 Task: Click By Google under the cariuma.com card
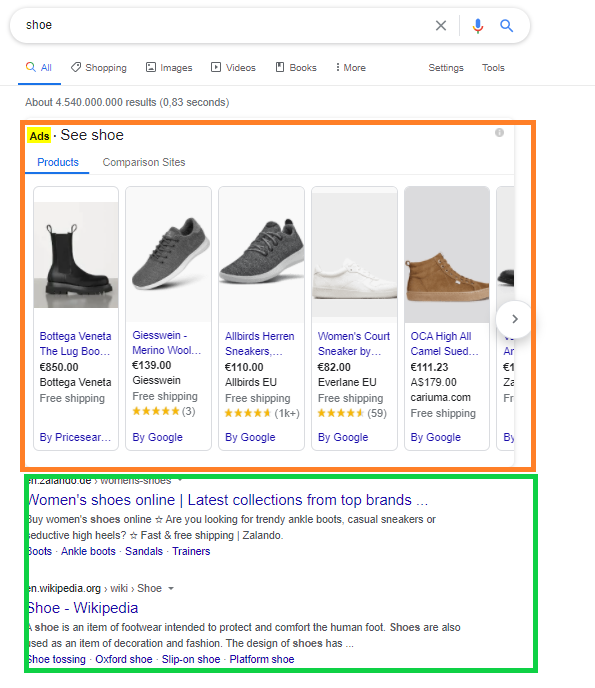point(436,437)
